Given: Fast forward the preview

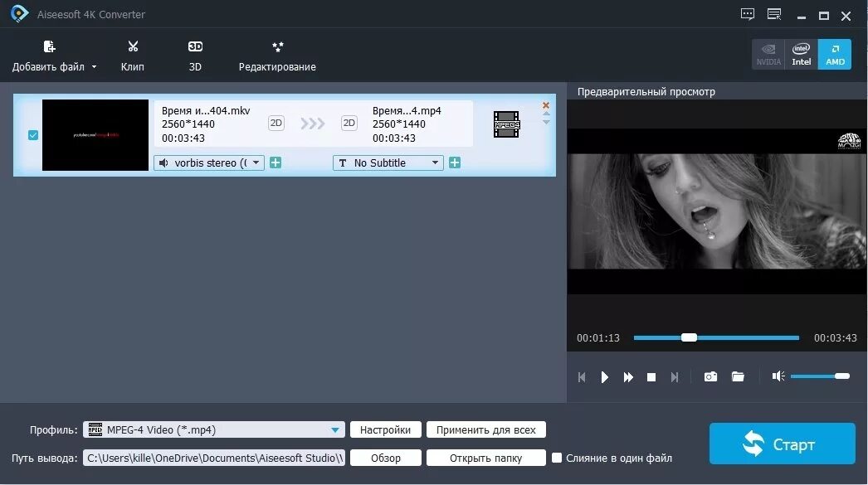Looking at the screenshot, I should pyautogui.click(x=627, y=377).
